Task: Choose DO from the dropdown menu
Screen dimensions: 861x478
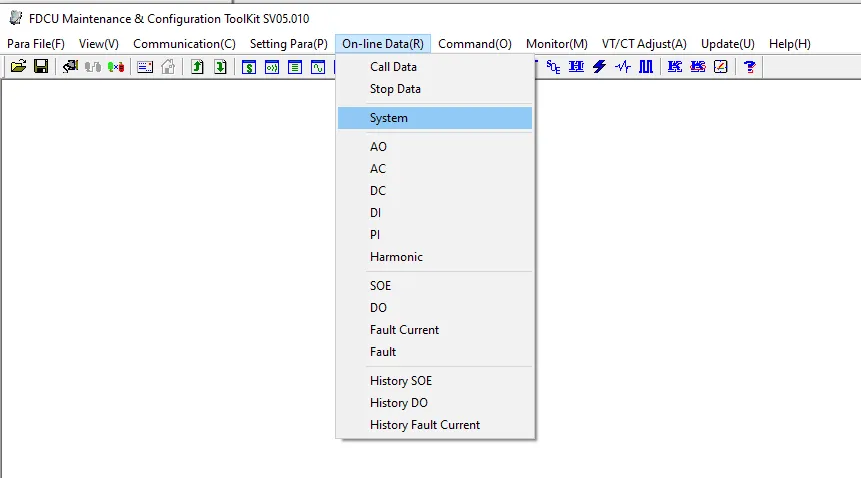Action: coord(435,308)
